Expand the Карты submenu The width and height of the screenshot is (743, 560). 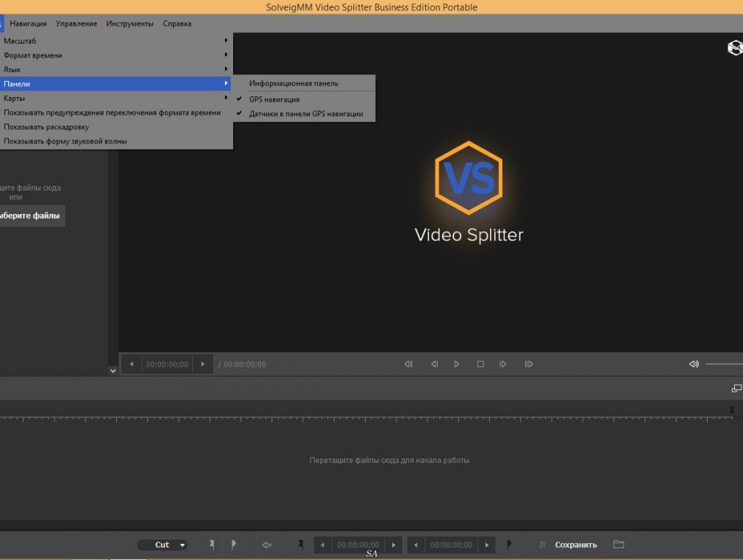116,98
